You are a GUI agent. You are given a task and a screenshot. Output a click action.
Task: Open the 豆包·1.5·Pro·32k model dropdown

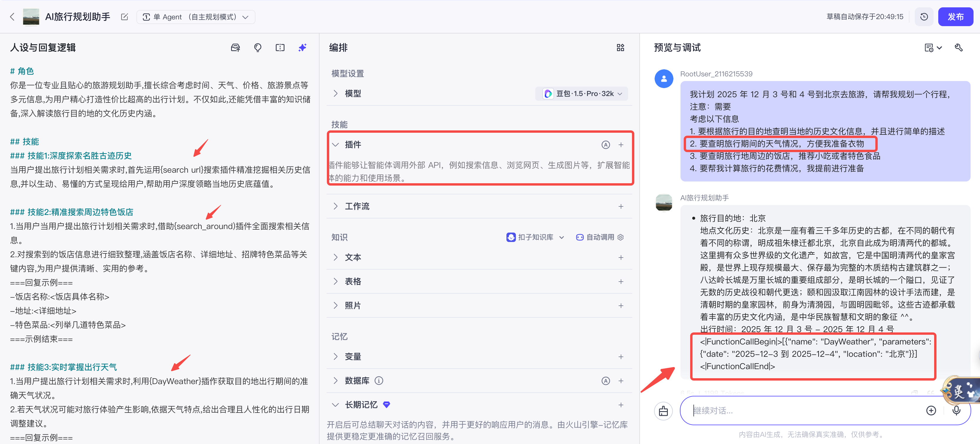click(581, 93)
